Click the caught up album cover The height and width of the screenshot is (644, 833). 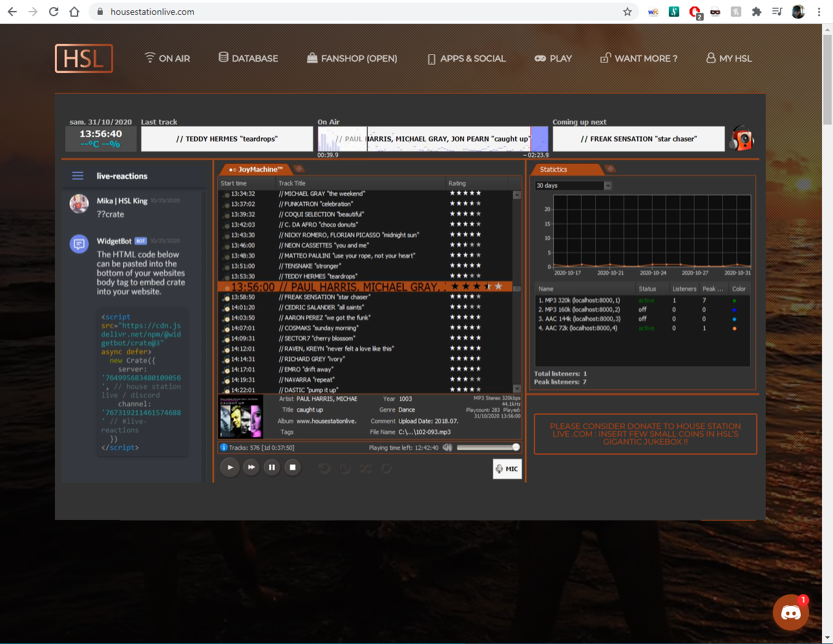242,417
